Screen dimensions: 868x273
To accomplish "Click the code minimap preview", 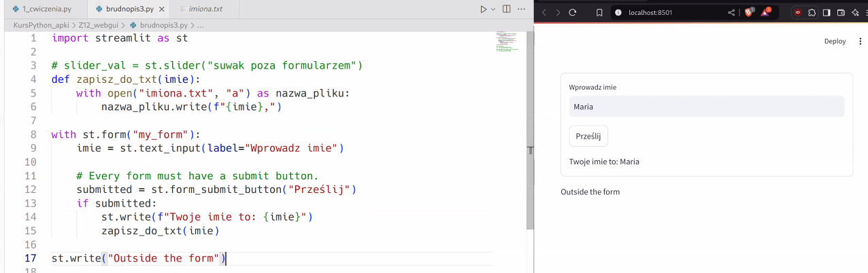I will 507,42.
